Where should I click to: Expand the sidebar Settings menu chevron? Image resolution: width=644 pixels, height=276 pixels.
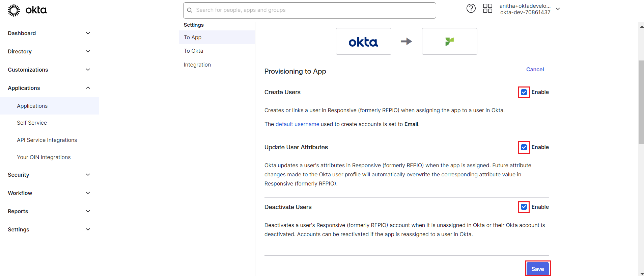click(88, 229)
